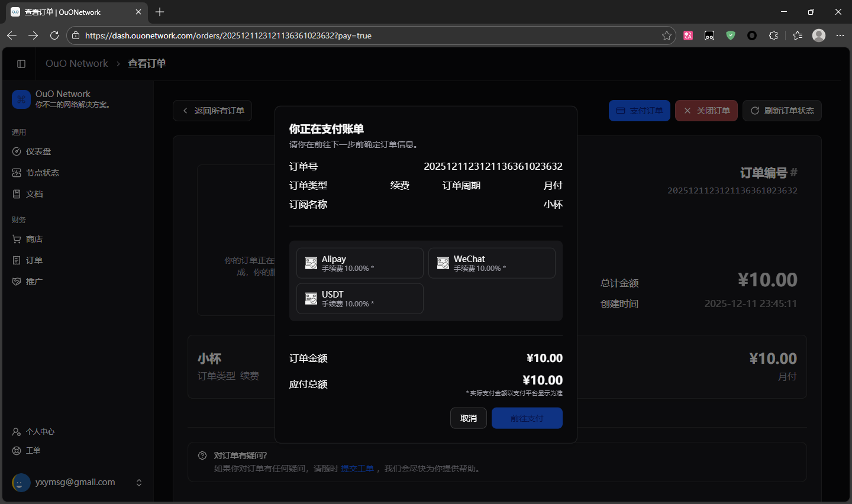Click OuO Network breadcrumb link
Screen dimensions: 852x504
point(77,64)
